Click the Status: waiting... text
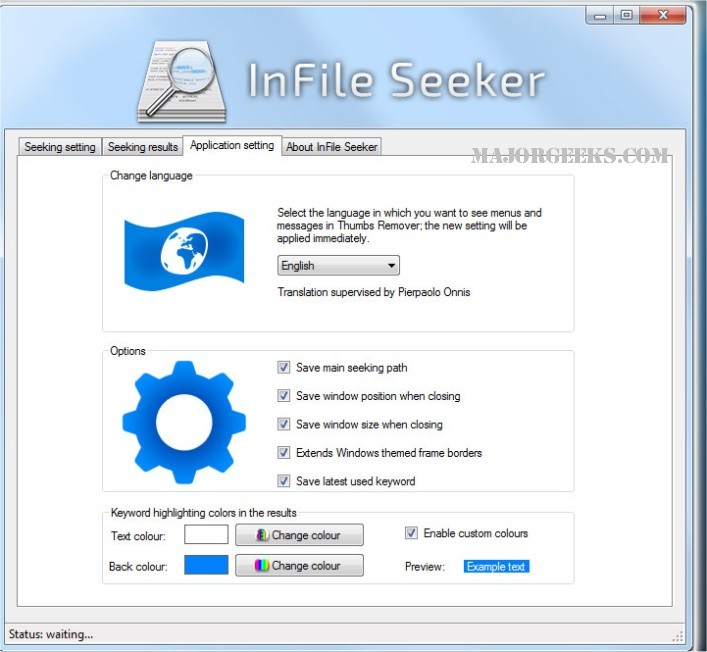707x652 pixels. 51,634
